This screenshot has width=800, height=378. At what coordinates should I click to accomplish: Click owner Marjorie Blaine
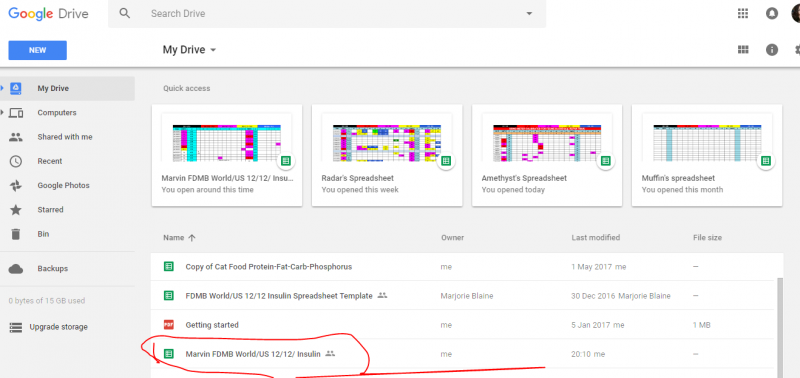click(x=467, y=296)
